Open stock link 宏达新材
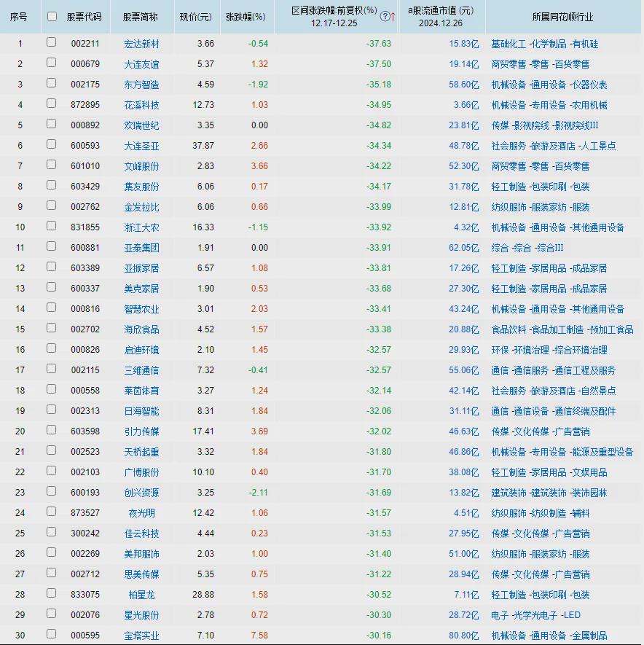 [141, 44]
